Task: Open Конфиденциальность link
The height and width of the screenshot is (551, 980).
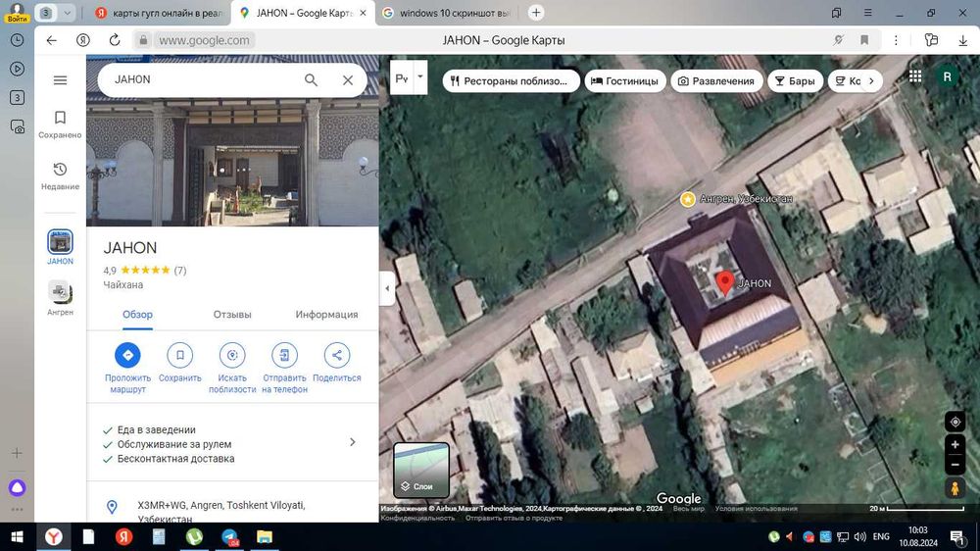Action: (x=417, y=518)
